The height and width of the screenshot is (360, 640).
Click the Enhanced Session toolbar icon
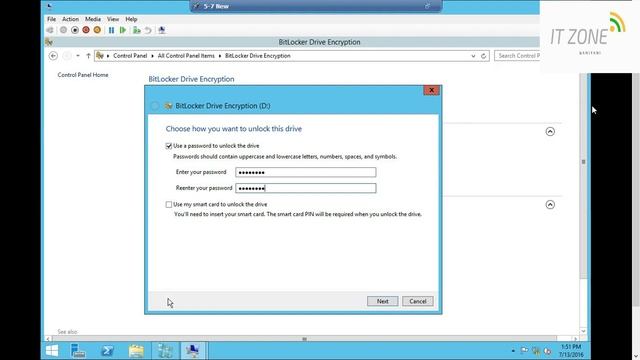click(162, 30)
